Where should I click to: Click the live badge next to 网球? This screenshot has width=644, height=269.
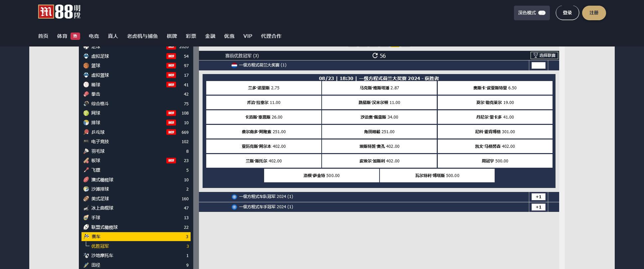pos(171,113)
